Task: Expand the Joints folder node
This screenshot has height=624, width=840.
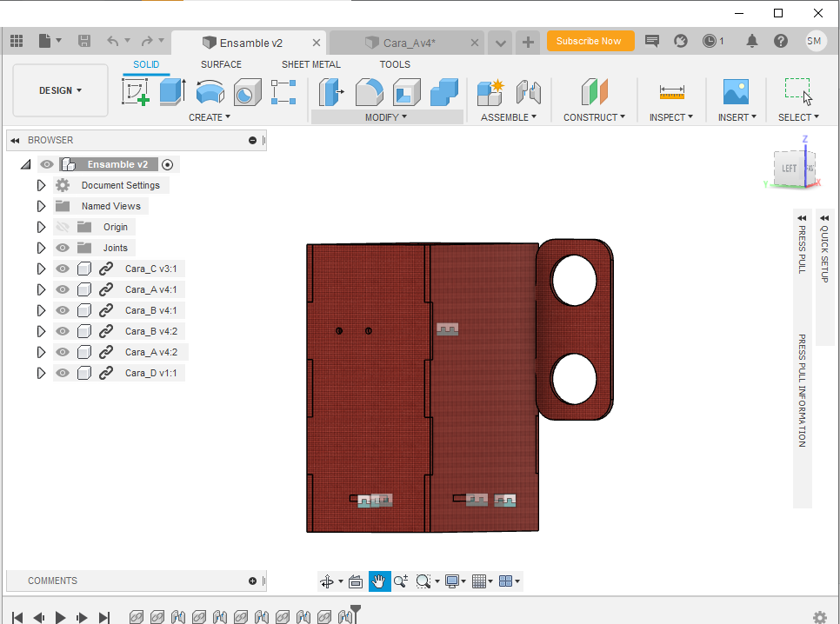Action: pyautogui.click(x=41, y=248)
